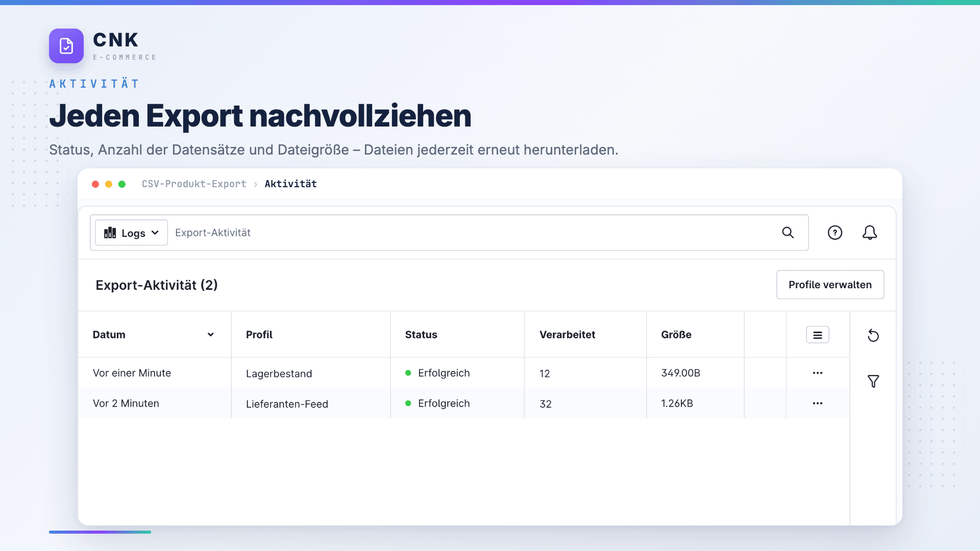The width and height of the screenshot is (980, 551).
Task: Click the Lieferanten-Feed profile cell
Action: 287,404
